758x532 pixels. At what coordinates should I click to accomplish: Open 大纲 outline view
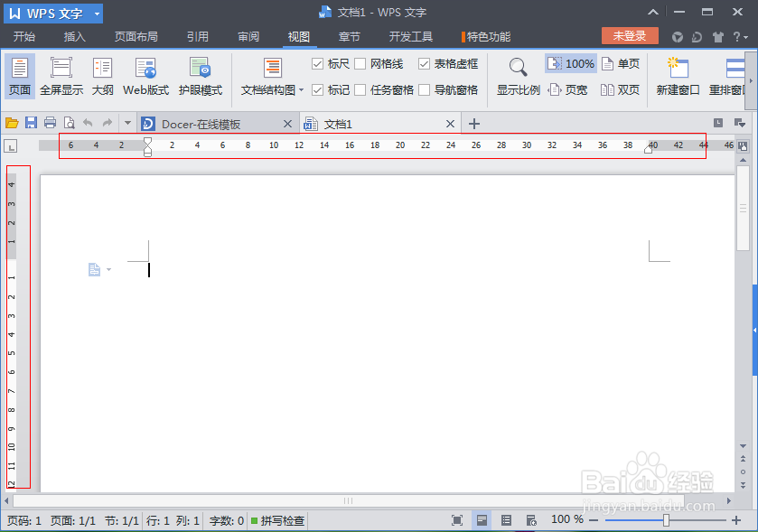[x=102, y=76]
